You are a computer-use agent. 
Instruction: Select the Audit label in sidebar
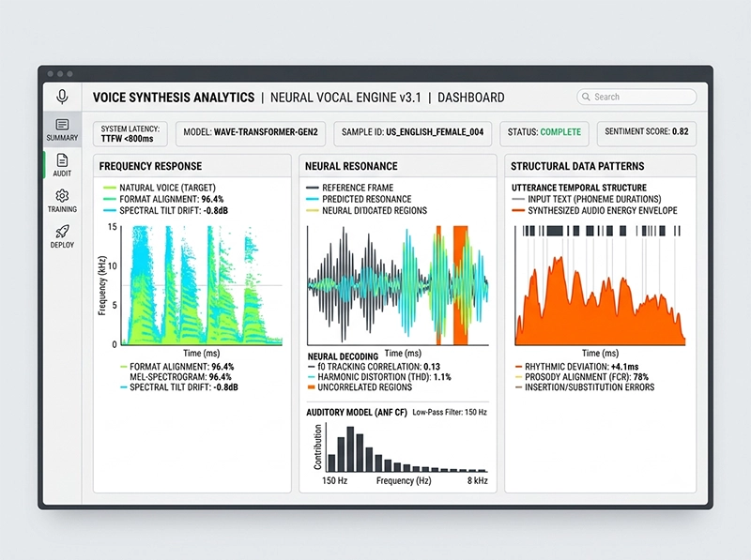pos(62,174)
